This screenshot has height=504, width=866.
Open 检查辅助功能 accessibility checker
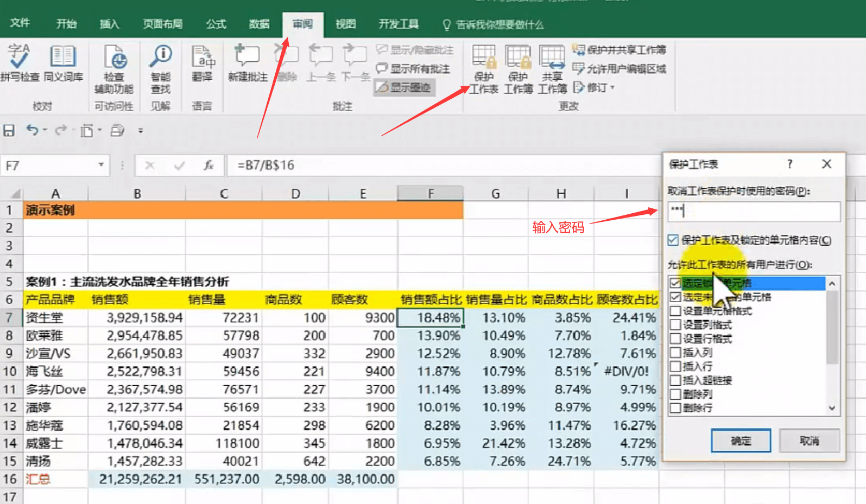point(114,69)
